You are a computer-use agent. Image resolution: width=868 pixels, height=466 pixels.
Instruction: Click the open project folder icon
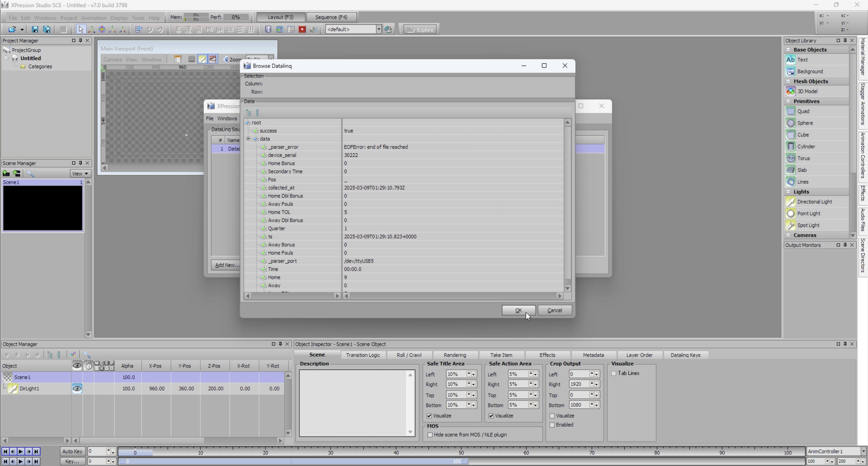coord(12,29)
